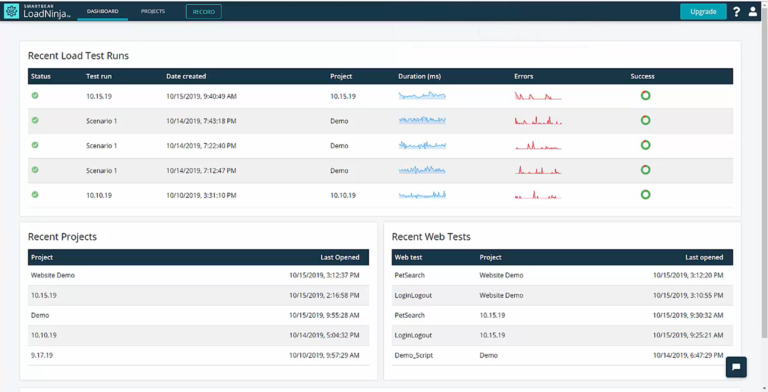Open Scenario 1 run from 7:43:18 PM

point(101,121)
